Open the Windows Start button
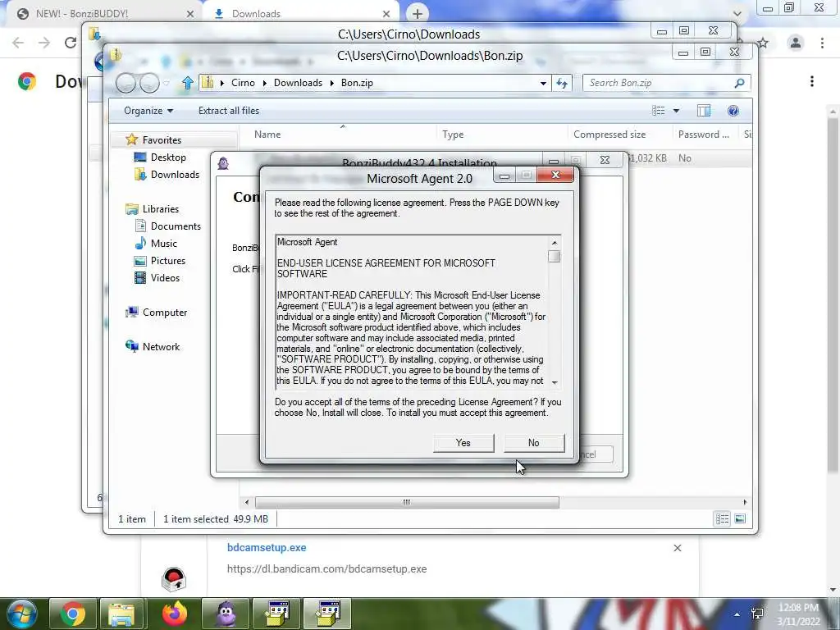 21,614
